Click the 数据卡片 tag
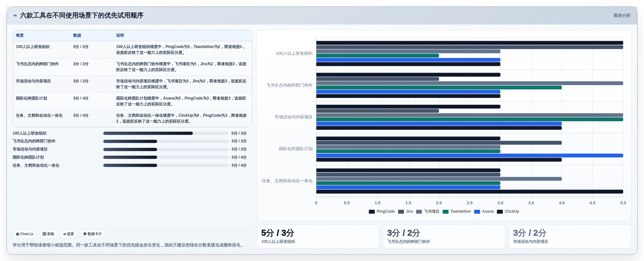 coord(93,234)
